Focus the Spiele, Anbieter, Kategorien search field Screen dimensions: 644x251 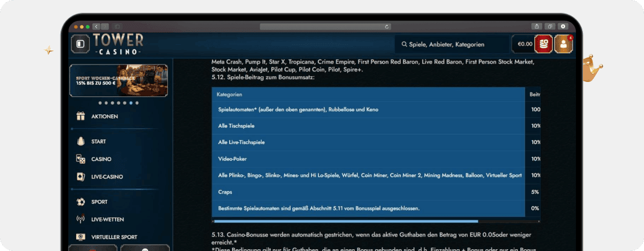pyautogui.click(x=452, y=44)
